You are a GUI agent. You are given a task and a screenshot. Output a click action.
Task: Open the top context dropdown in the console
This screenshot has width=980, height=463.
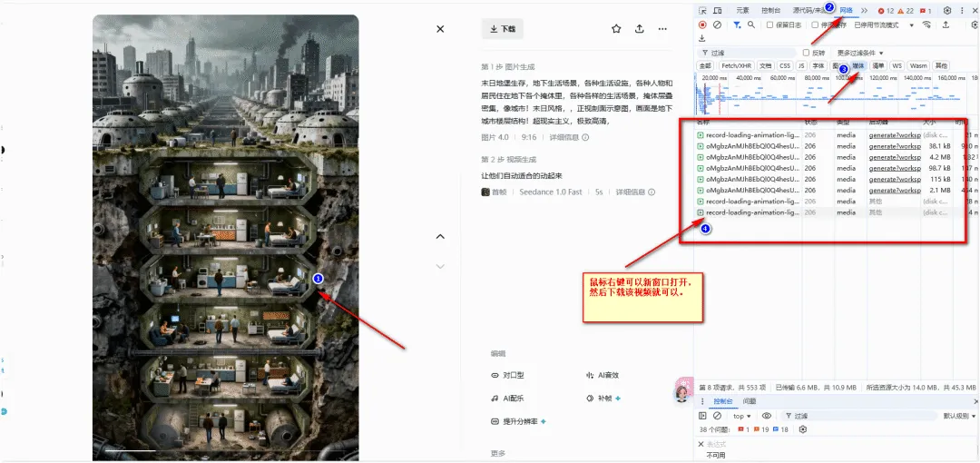[742, 416]
